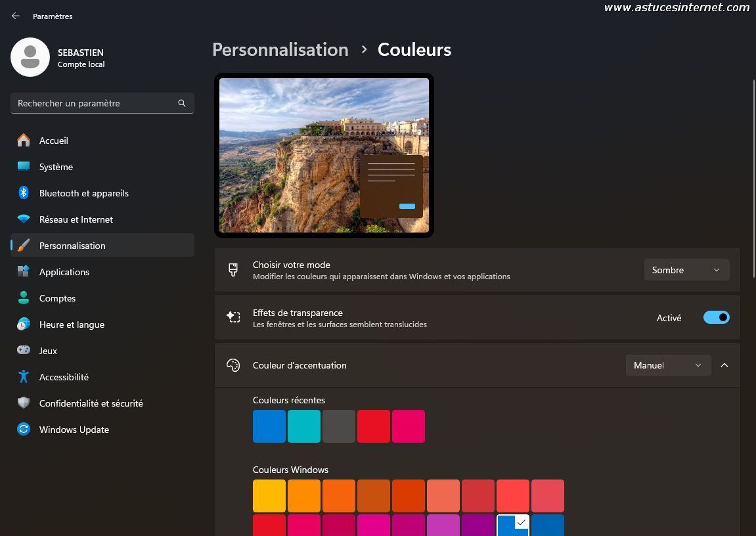Viewport: 756px width, 536px height.
Task: Open Accessibilité settings
Action: (x=102, y=377)
